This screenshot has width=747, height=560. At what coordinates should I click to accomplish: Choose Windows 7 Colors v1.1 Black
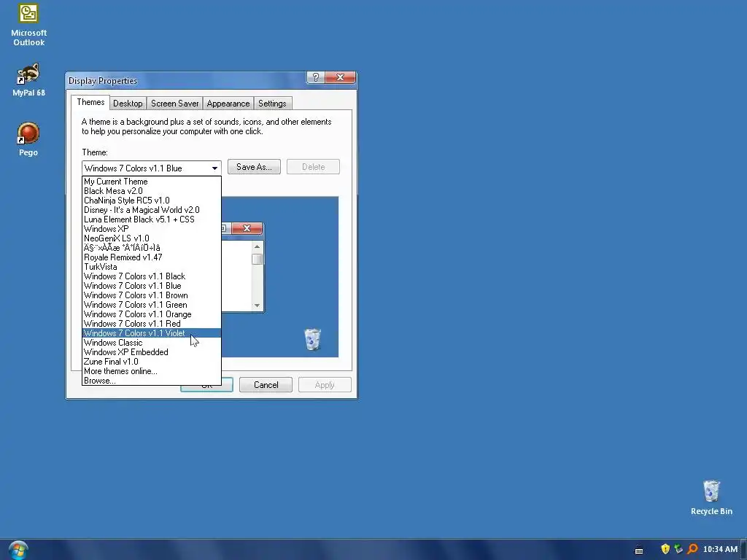[152, 276]
